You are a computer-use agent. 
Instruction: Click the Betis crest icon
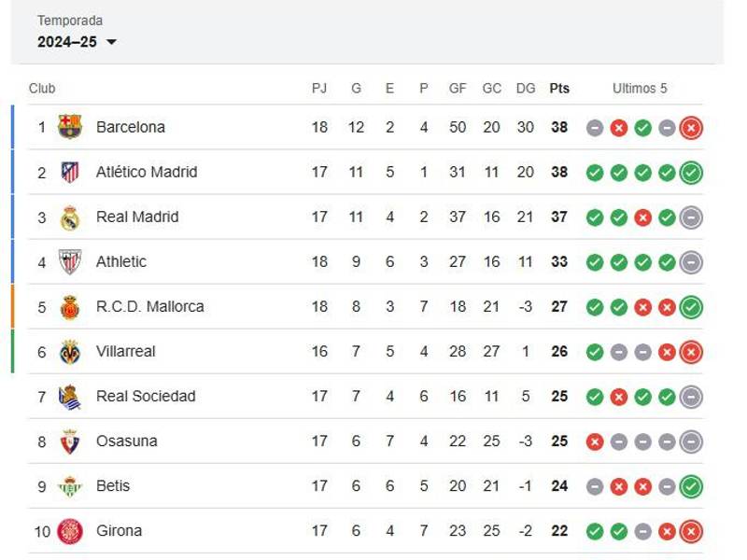(x=71, y=485)
